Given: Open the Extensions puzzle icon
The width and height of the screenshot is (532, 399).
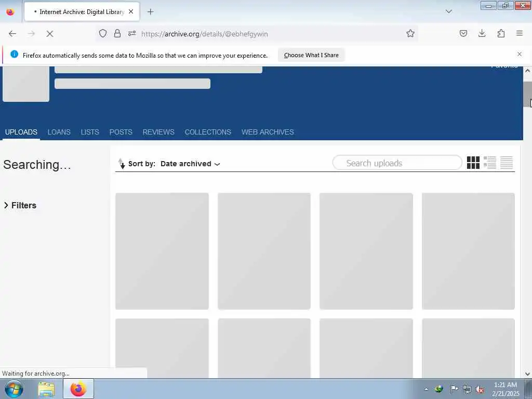Looking at the screenshot, I should pyautogui.click(x=501, y=33).
